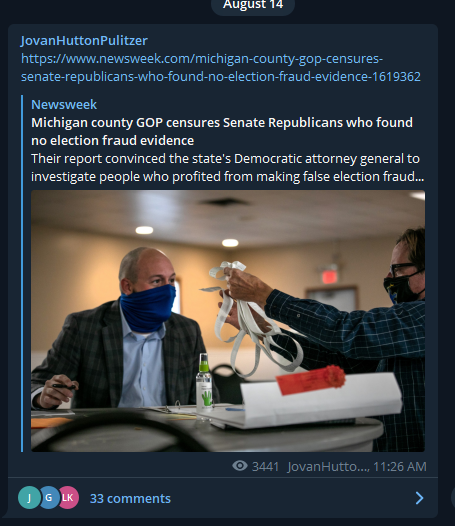Click the partial share button at the message edge

pos(453,496)
